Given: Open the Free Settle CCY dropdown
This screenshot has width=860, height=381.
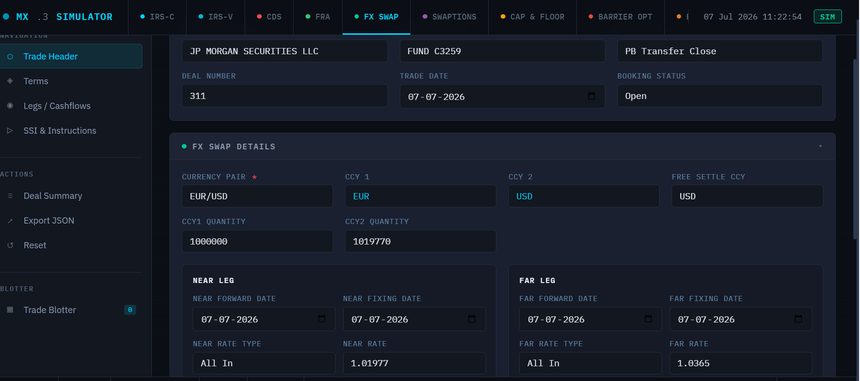Looking at the screenshot, I should click(747, 196).
